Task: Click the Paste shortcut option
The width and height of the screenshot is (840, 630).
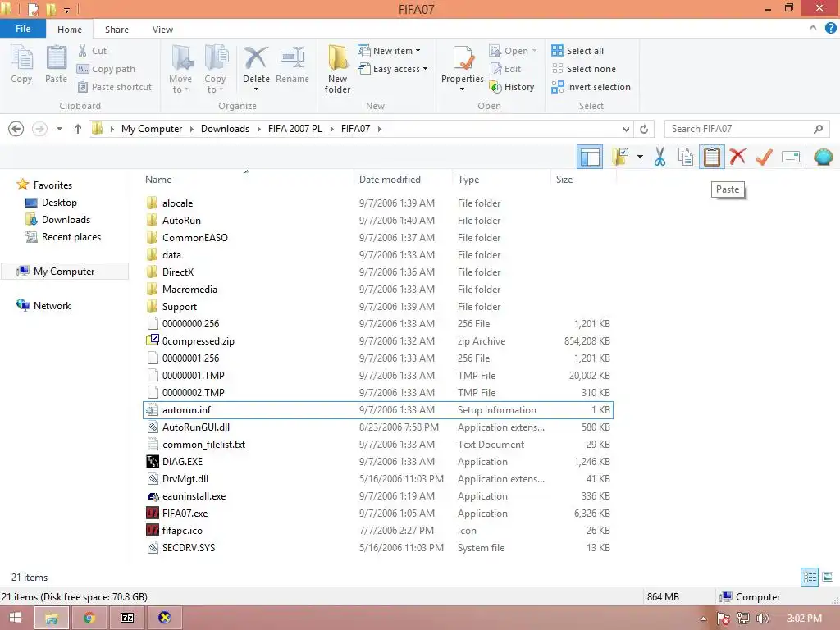Action: pos(115,87)
